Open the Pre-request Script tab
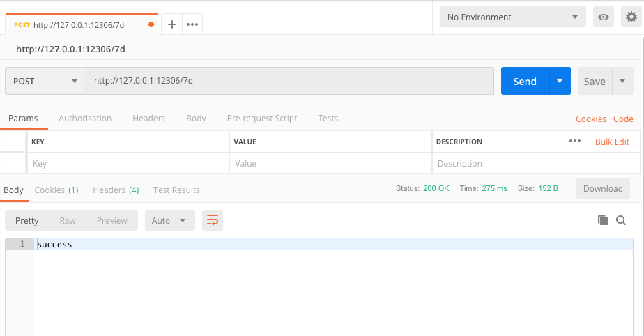 click(262, 119)
